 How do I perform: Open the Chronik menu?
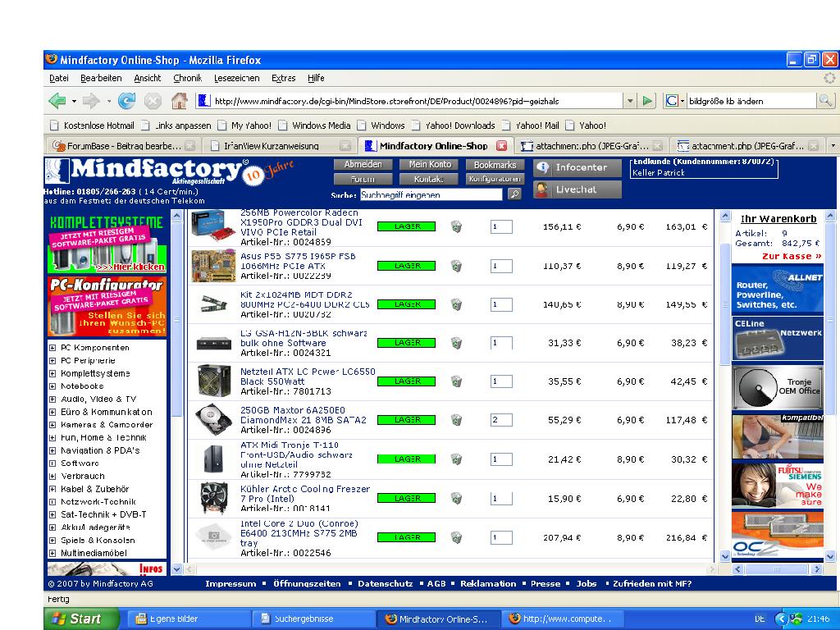[x=188, y=78]
